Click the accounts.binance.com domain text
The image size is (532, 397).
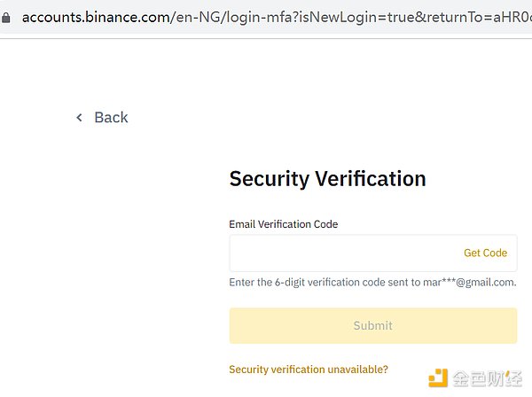(94, 17)
